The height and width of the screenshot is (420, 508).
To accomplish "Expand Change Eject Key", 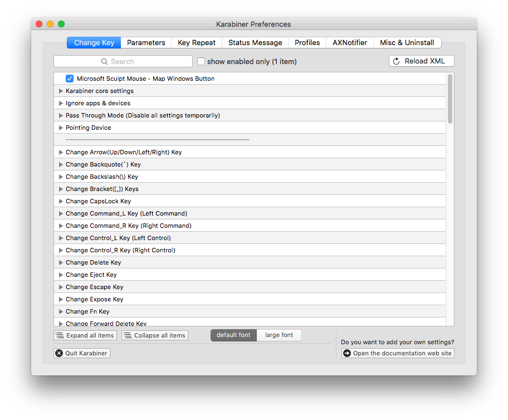I will pos(61,275).
